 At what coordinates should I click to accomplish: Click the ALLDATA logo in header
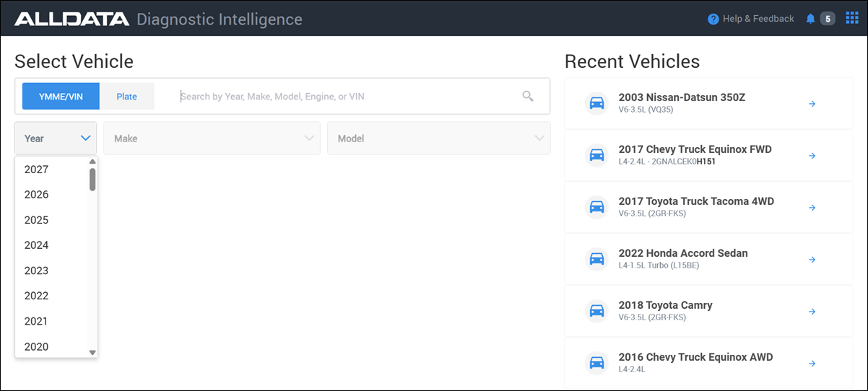(71, 19)
